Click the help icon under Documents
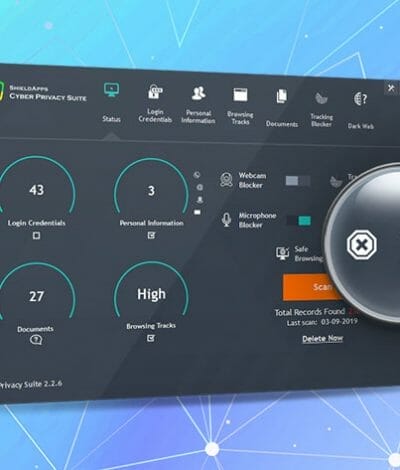Viewport: 400px width, 470px height. pos(36,340)
